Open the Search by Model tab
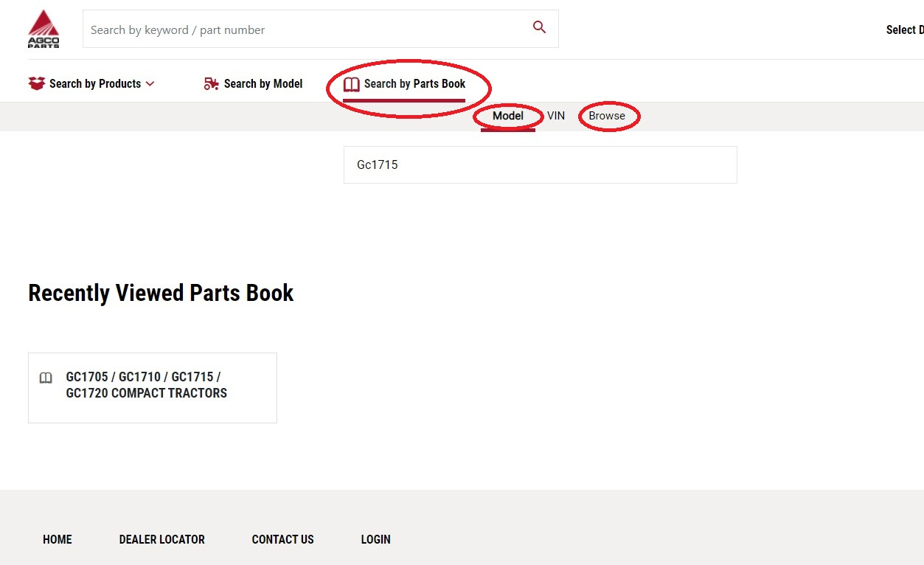The image size is (924, 565). coord(253,83)
